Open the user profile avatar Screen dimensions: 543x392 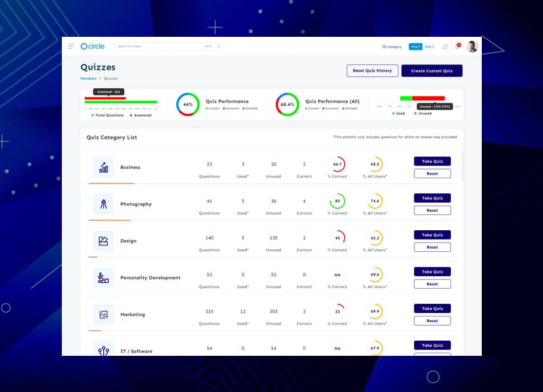click(x=472, y=47)
